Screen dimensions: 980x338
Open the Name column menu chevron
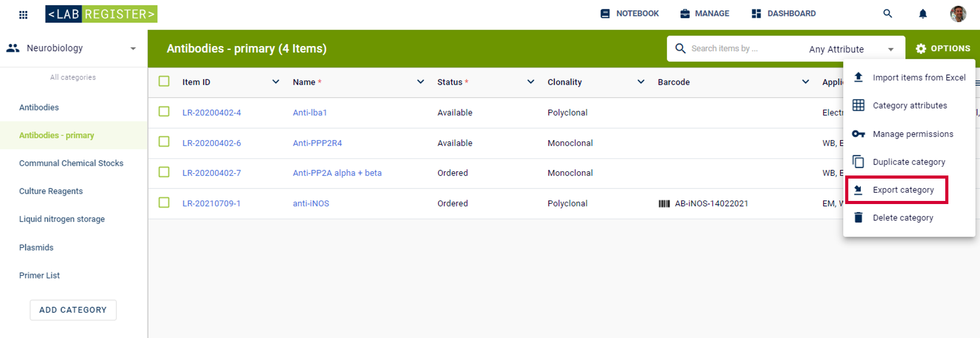click(x=421, y=82)
